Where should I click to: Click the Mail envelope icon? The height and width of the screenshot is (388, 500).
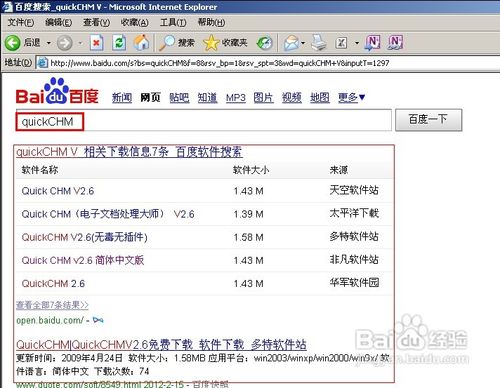click(292, 43)
